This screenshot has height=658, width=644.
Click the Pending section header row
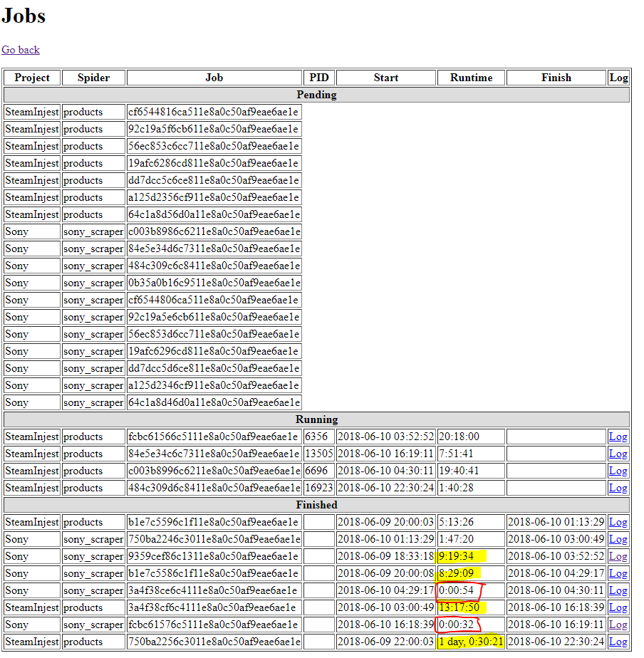[x=316, y=95]
